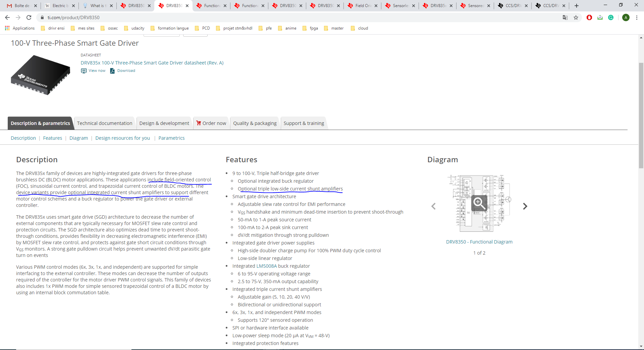
Task: Open the Applications shortcut in the bookmarks bar
Action: click(20, 28)
